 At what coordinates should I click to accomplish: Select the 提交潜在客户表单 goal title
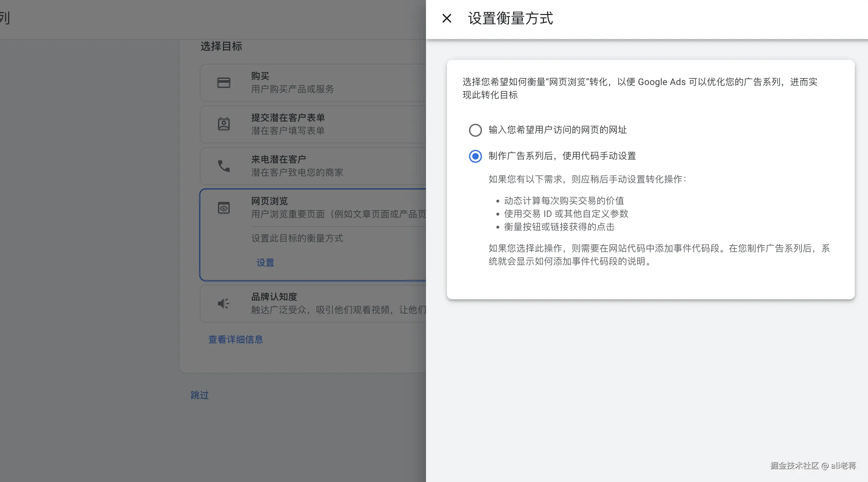click(288, 118)
